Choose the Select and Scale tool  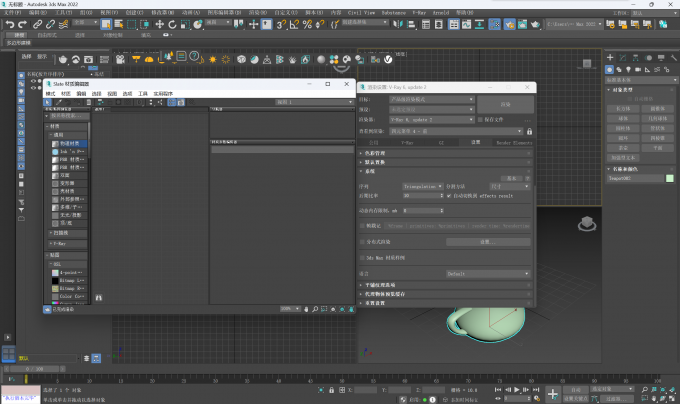[x=185, y=24]
